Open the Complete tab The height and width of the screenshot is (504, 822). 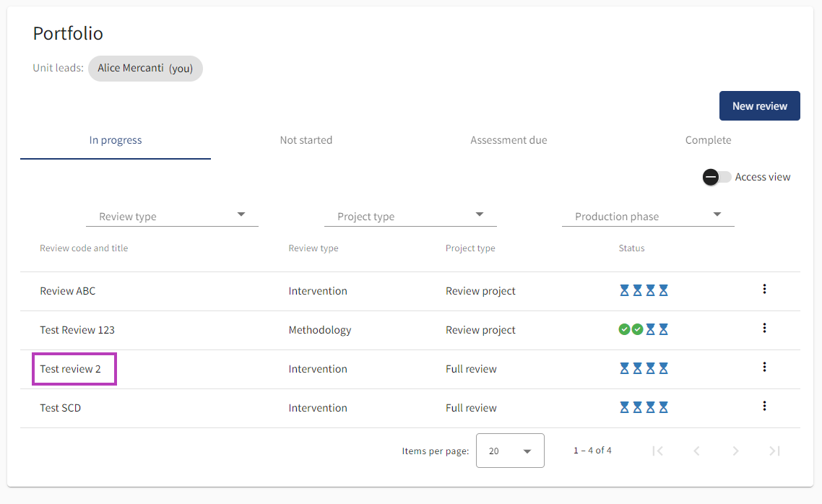point(708,140)
